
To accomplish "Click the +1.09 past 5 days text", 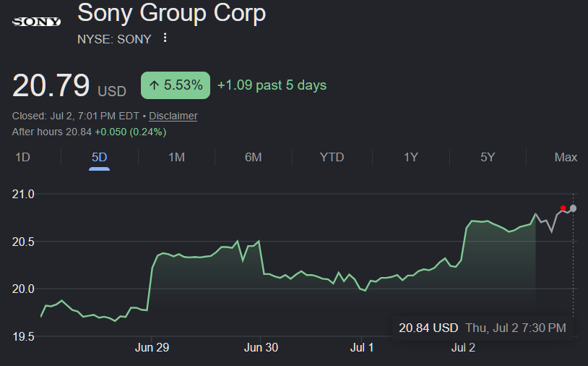I will point(272,85).
